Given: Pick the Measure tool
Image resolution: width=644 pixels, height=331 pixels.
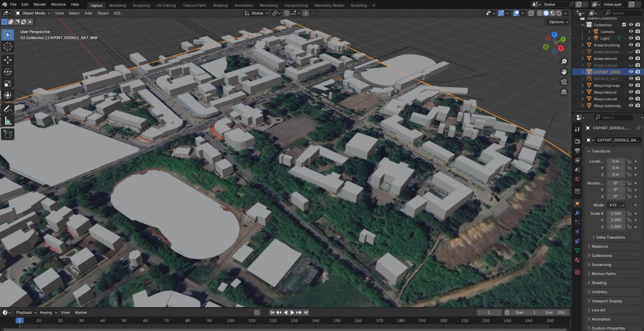Looking at the screenshot, I should click(x=8, y=121).
